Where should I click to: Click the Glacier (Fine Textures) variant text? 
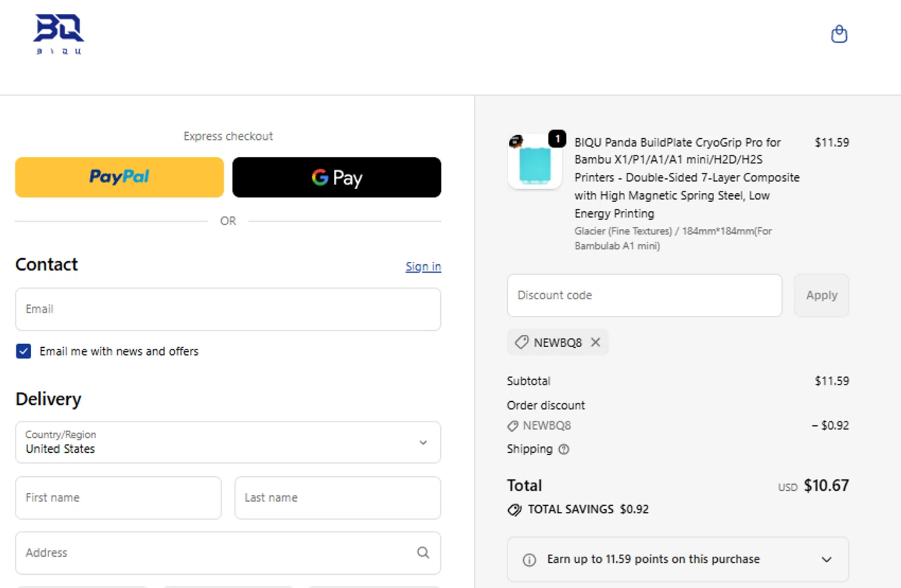pyautogui.click(x=673, y=238)
